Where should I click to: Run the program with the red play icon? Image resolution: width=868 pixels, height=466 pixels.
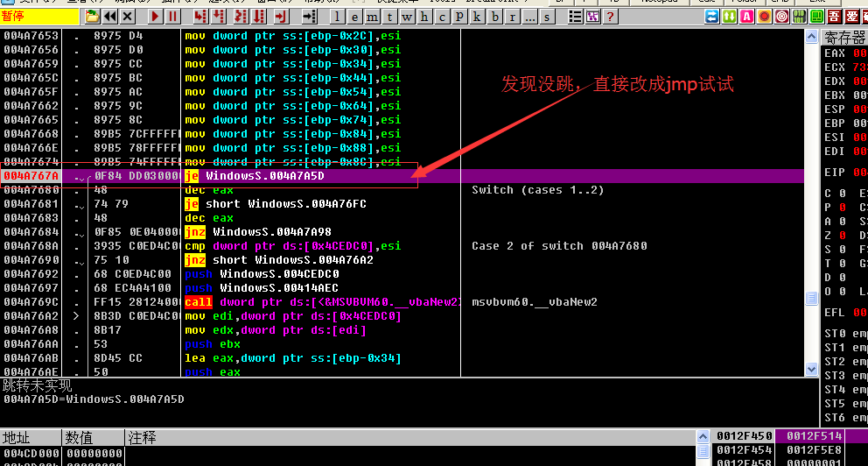pos(155,17)
